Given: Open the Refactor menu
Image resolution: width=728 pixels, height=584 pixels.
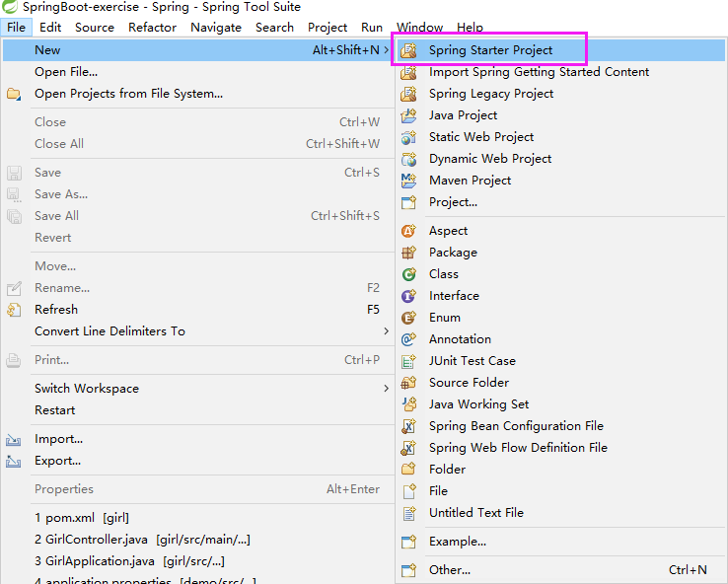Looking at the screenshot, I should [x=152, y=28].
